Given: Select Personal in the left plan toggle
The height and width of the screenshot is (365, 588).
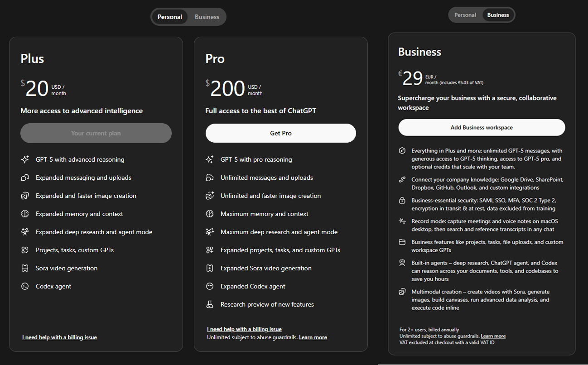Looking at the screenshot, I should click(x=170, y=17).
